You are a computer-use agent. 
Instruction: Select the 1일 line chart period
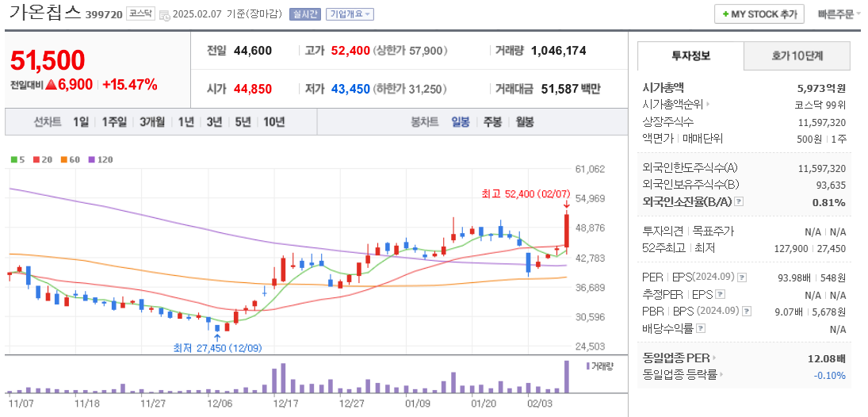point(80,122)
